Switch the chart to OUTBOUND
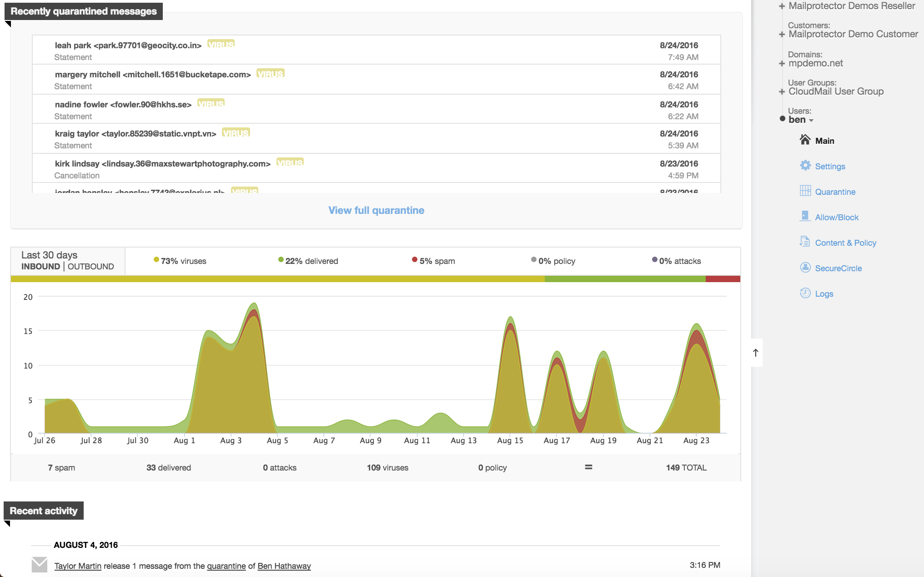This screenshot has height=577, width=924. pyautogui.click(x=90, y=267)
